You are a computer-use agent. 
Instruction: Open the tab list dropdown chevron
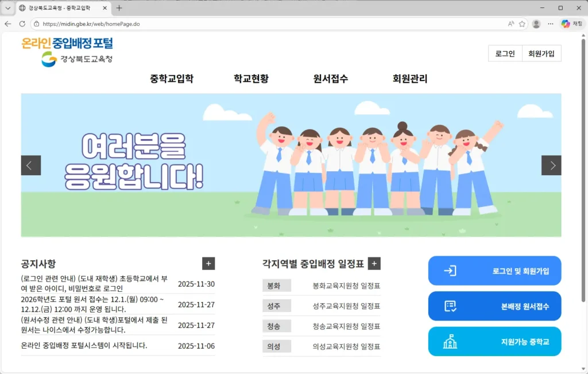coord(7,8)
